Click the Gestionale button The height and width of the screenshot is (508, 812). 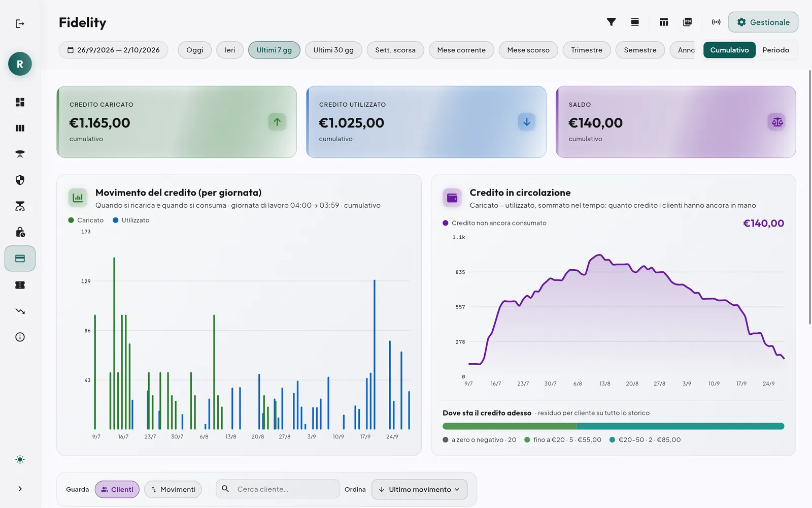point(763,22)
